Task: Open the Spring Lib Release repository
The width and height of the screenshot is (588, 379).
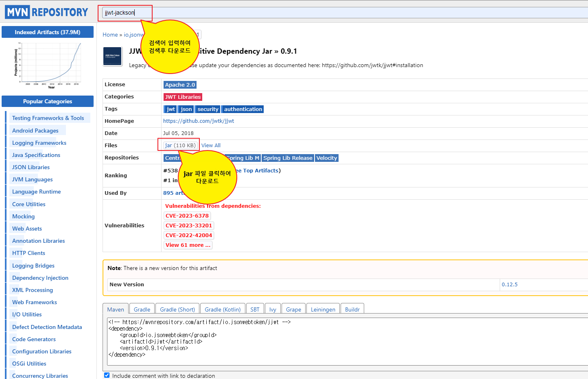Action: [288, 158]
